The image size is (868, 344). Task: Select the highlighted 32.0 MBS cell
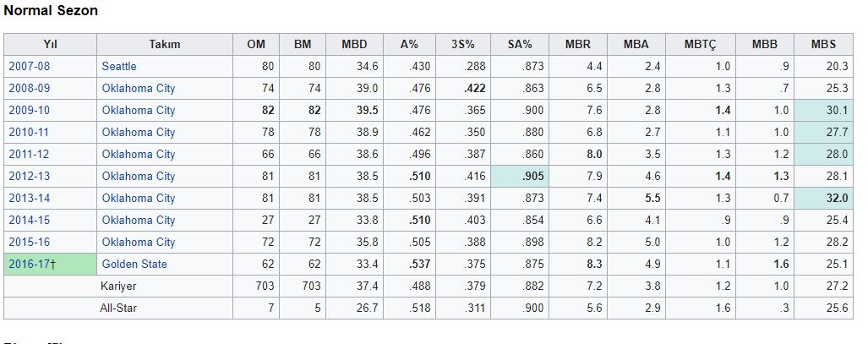(x=823, y=198)
